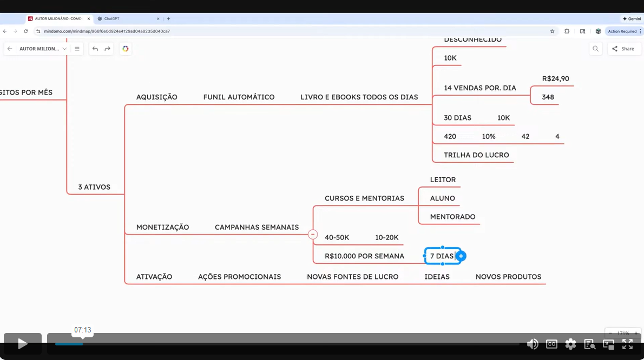Open video settings gear icon
644x360 pixels.
click(x=570, y=344)
